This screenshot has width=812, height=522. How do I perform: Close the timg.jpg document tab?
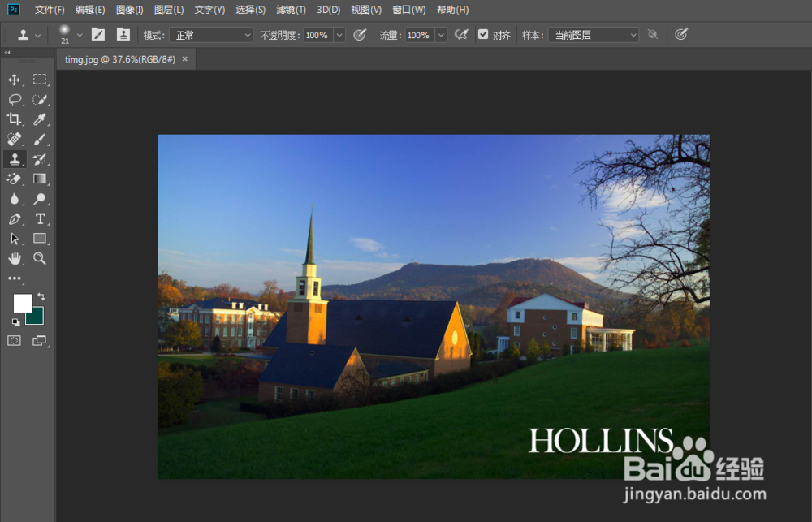(x=185, y=59)
